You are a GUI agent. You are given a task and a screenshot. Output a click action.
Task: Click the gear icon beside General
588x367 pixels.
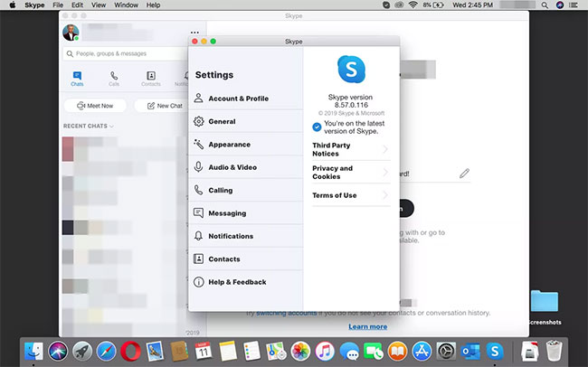(198, 121)
